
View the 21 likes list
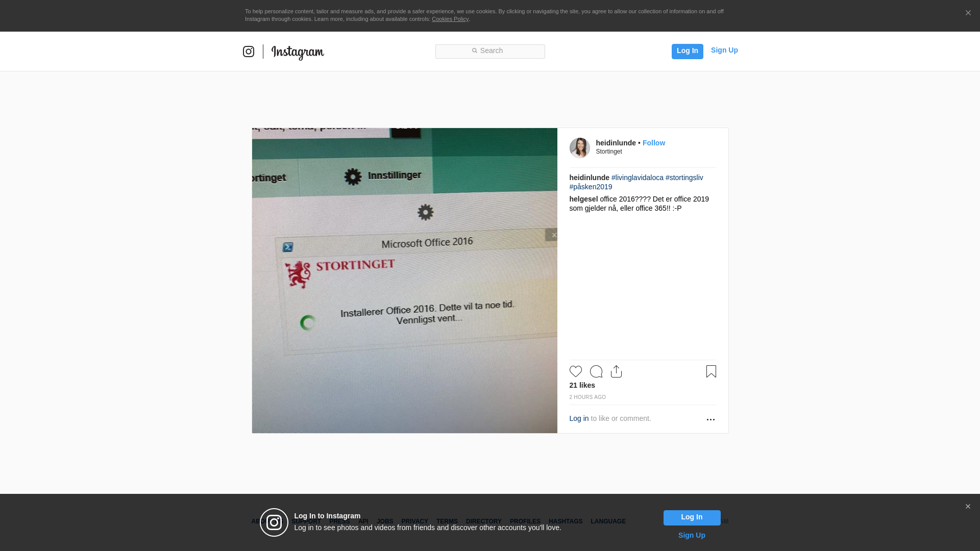tap(582, 385)
